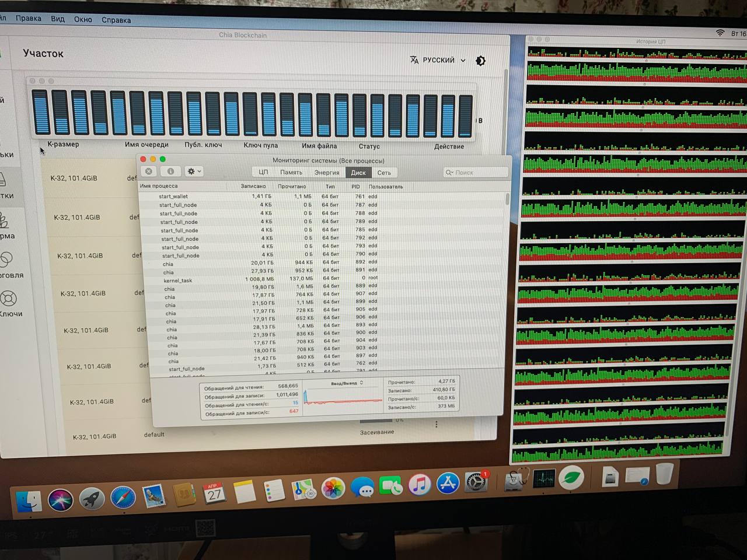Open Calendar icon showing 27
The height and width of the screenshot is (560, 747).
(x=214, y=494)
